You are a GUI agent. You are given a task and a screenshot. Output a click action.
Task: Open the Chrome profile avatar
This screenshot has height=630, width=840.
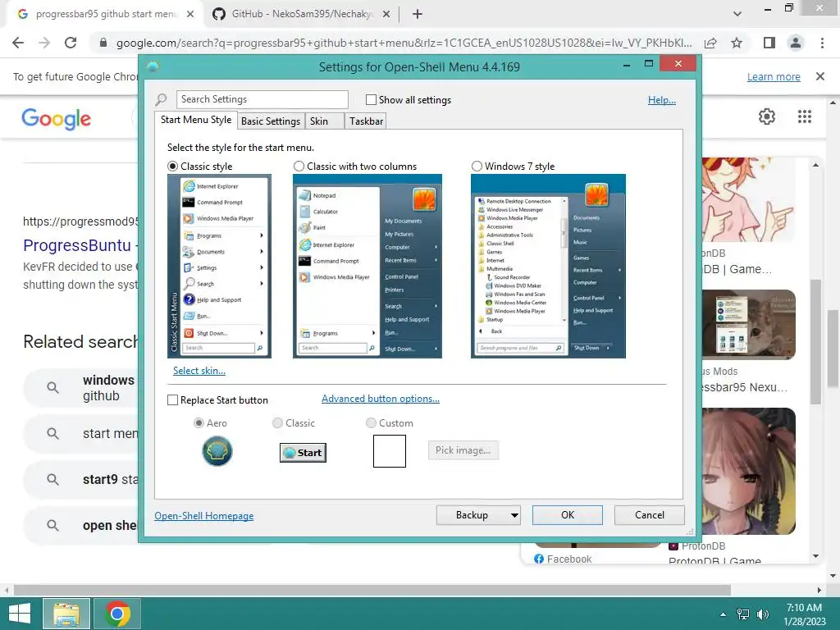[x=796, y=43]
